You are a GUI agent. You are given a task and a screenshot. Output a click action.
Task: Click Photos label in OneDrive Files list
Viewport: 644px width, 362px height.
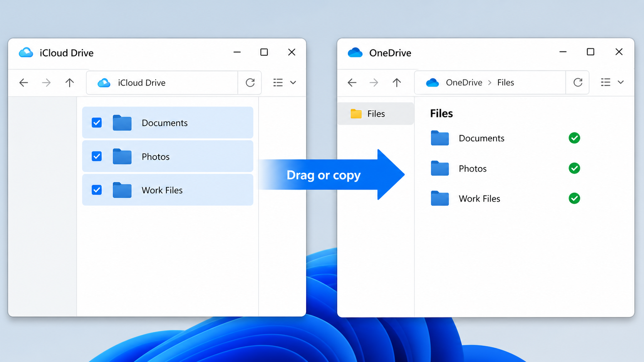(473, 168)
